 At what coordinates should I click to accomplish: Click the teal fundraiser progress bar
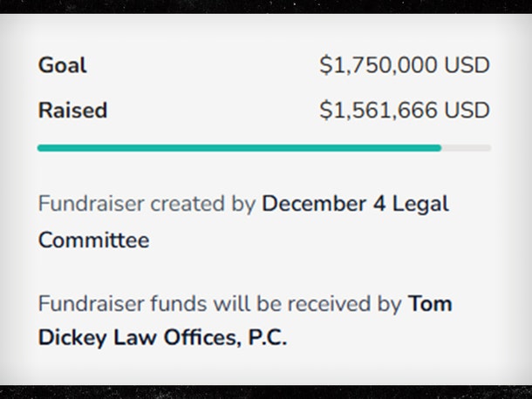coord(239,148)
